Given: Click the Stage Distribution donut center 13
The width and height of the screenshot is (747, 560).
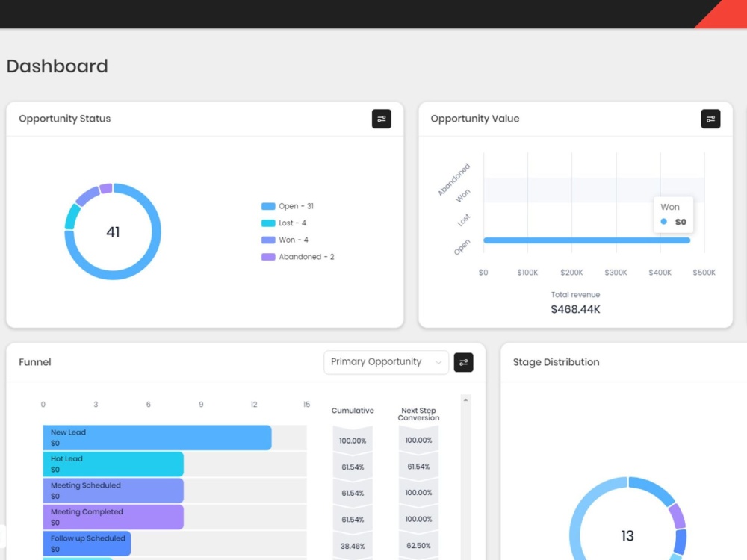Looking at the screenshot, I should click(x=627, y=535).
